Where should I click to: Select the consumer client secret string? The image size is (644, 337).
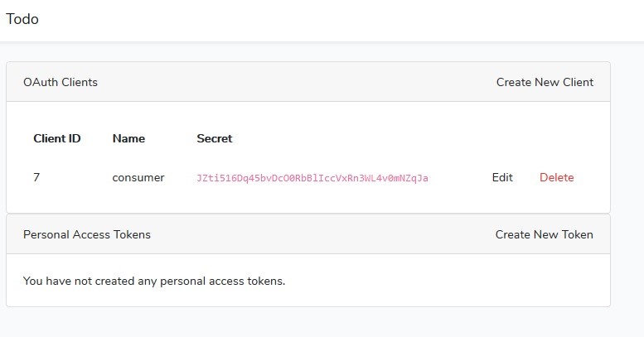[312, 178]
